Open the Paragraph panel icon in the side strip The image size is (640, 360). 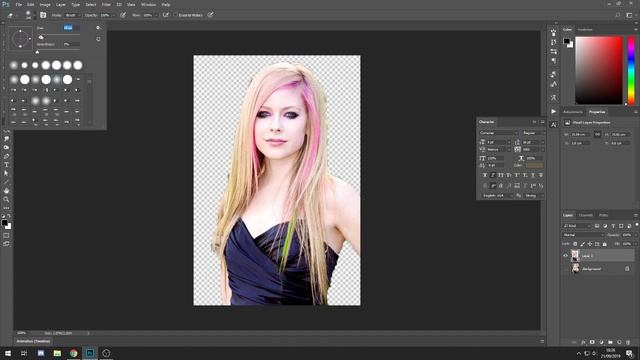tap(553, 61)
